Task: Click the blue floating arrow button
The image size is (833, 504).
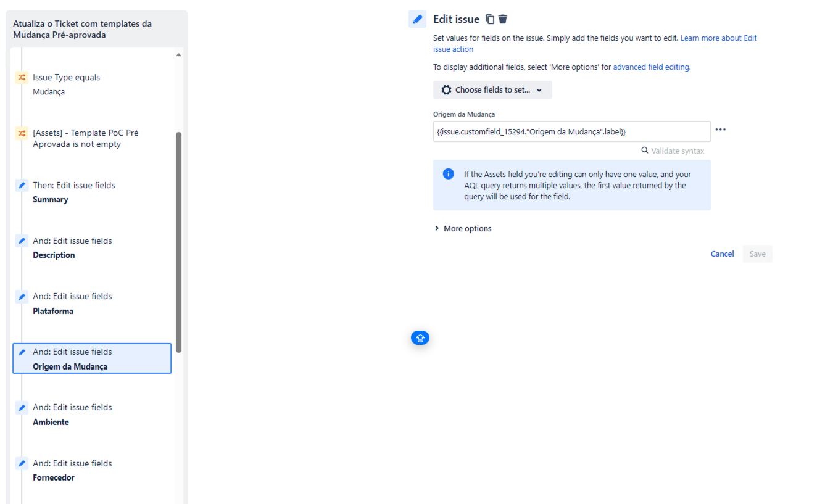Action: pos(420,337)
